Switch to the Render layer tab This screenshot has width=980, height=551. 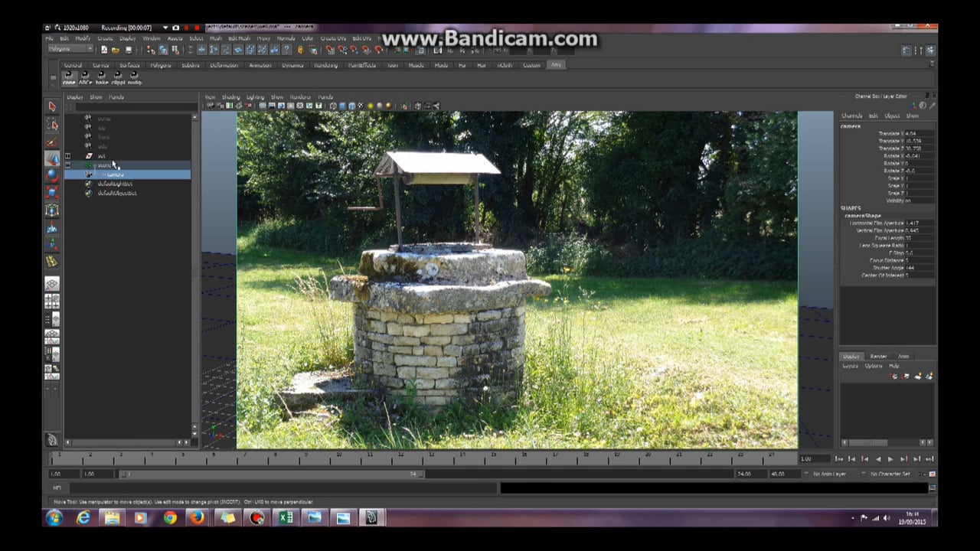tap(878, 357)
